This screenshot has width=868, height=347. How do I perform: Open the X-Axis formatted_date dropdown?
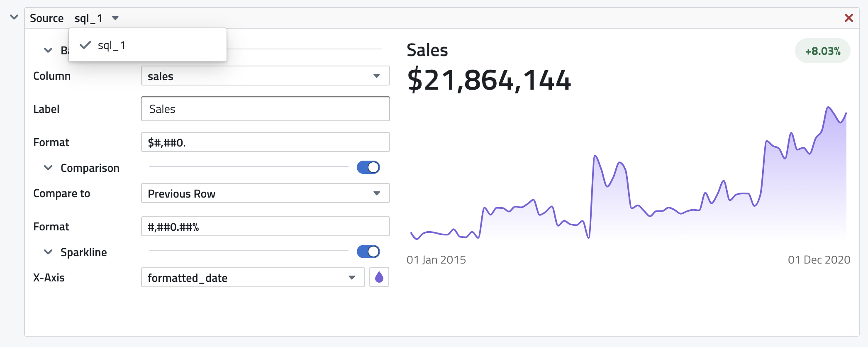coord(253,278)
